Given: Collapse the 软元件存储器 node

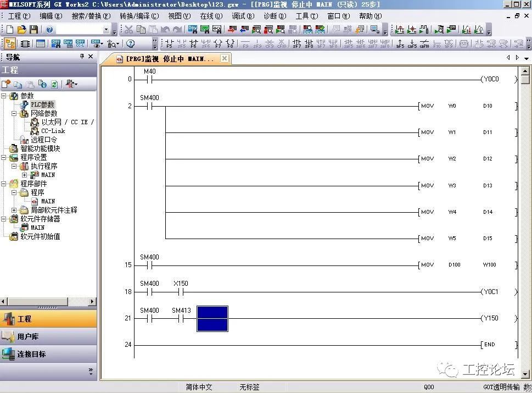Looking at the screenshot, I should point(4,219).
